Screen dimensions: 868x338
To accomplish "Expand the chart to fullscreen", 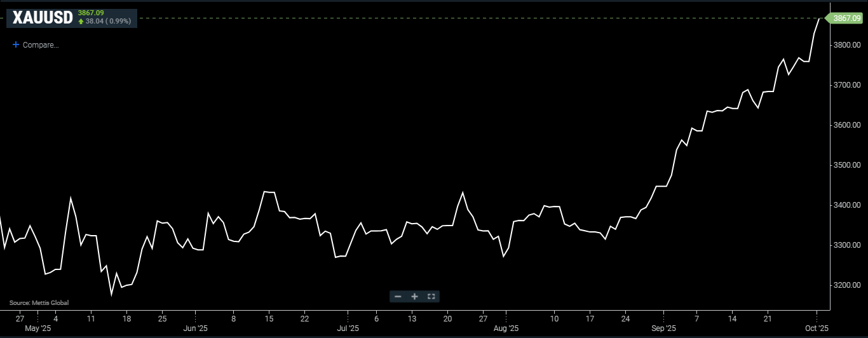I will pos(431,297).
